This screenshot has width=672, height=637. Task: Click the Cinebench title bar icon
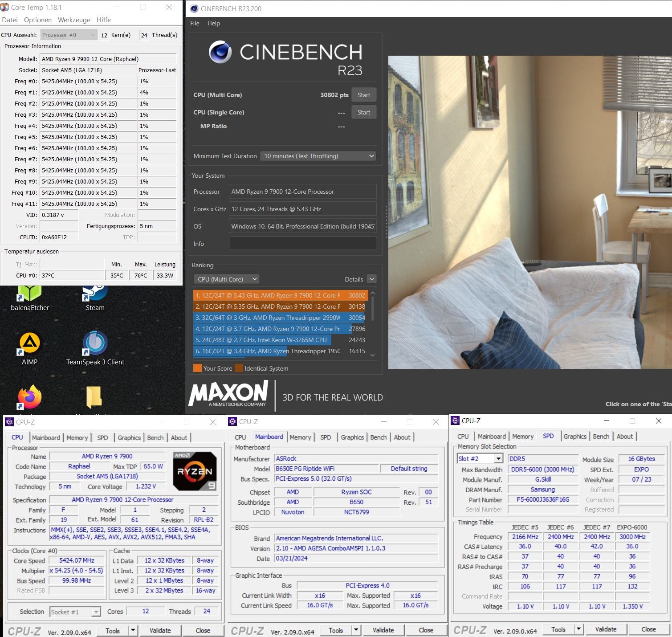click(194, 8)
